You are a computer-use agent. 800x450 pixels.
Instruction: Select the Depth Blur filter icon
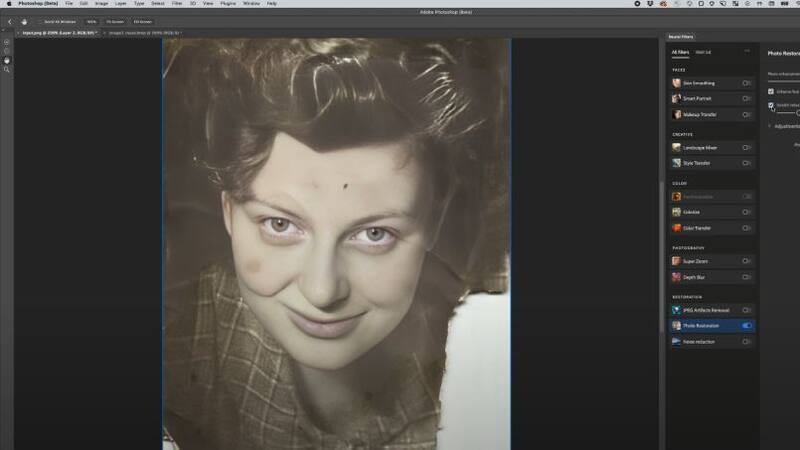677,277
